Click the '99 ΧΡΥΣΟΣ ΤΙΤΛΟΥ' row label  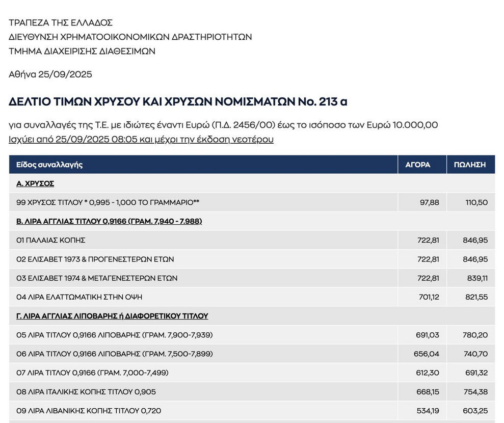[108, 202]
